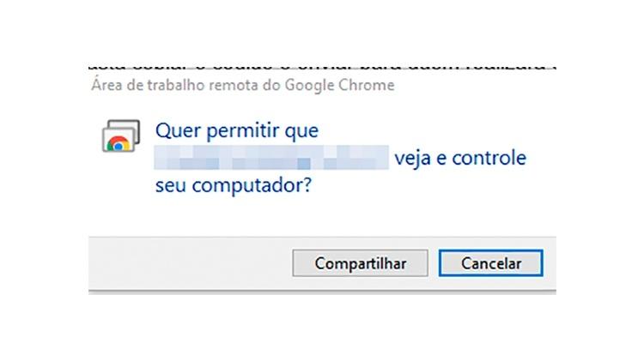Select the blurred requester email address
The width and height of the screenshot is (644, 361).
pos(271,157)
